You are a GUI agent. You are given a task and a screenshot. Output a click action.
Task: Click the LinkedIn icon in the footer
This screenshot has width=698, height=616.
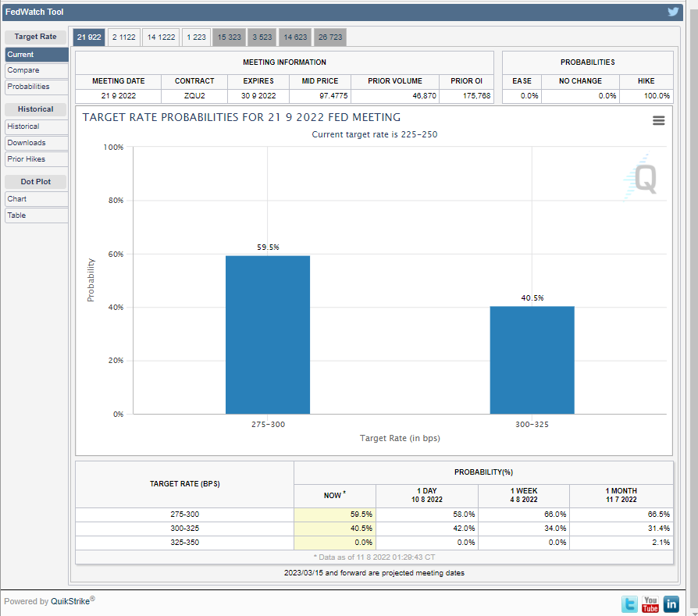point(671,604)
